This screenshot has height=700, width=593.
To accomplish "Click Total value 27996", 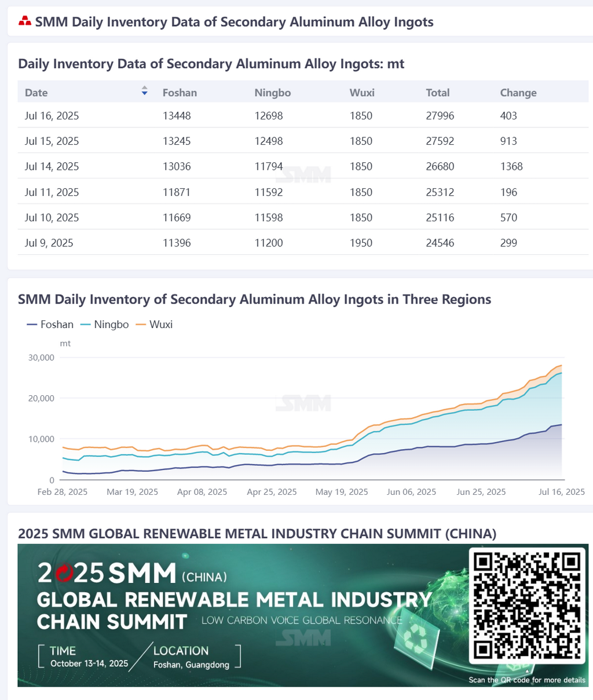I will click(x=440, y=116).
